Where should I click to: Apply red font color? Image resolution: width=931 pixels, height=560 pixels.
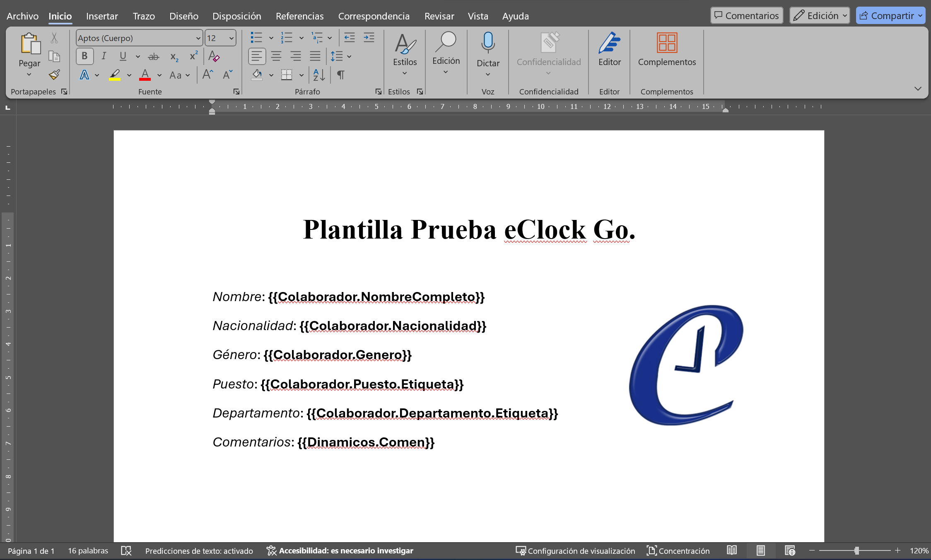145,75
